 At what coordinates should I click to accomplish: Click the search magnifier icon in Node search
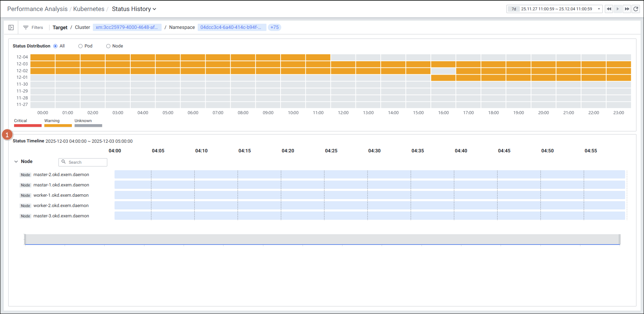click(64, 162)
